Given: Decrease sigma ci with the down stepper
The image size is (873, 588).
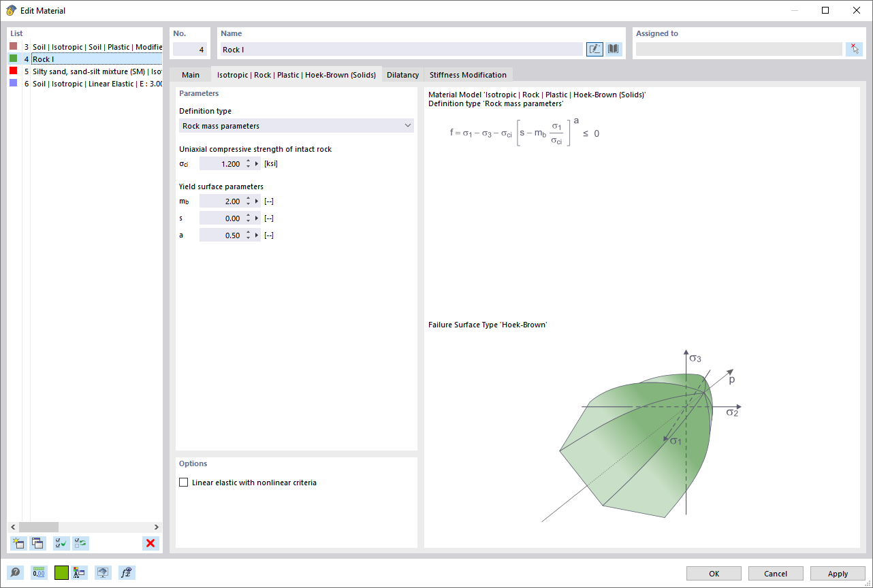Looking at the screenshot, I should coord(249,166).
